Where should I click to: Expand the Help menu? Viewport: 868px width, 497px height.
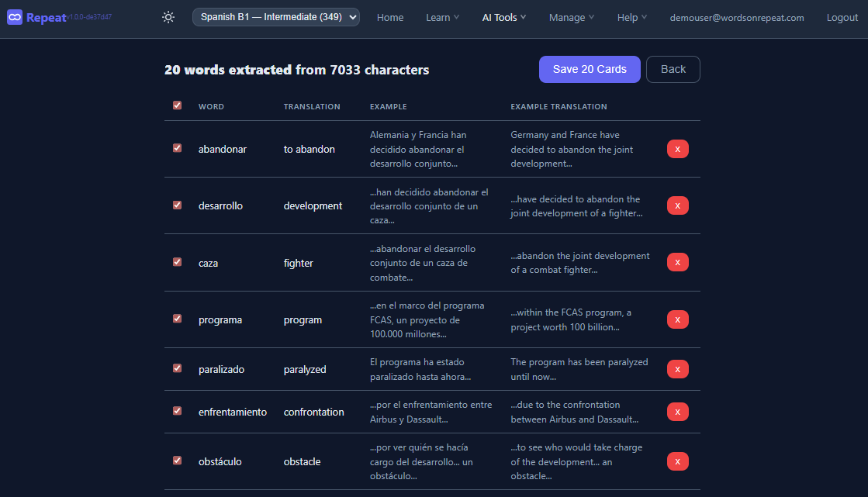(631, 18)
